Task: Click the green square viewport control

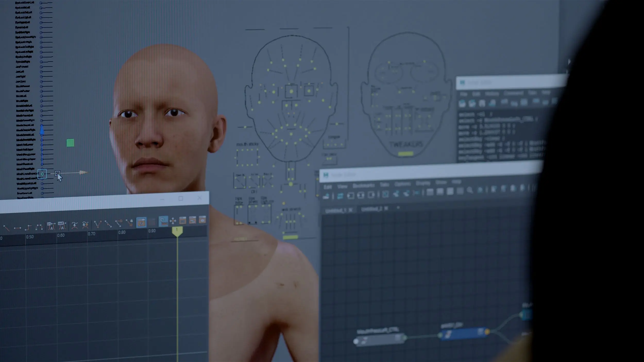Action: [70, 143]
